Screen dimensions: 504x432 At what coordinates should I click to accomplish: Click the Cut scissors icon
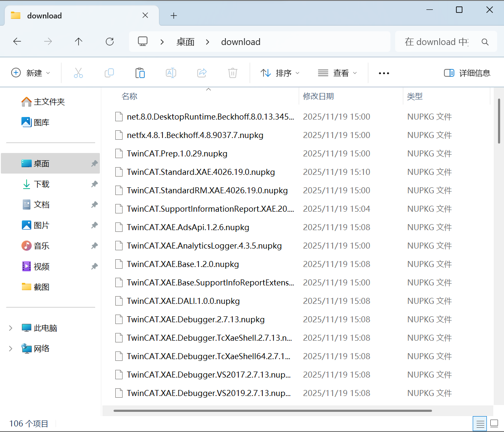[x=78, y=73]
